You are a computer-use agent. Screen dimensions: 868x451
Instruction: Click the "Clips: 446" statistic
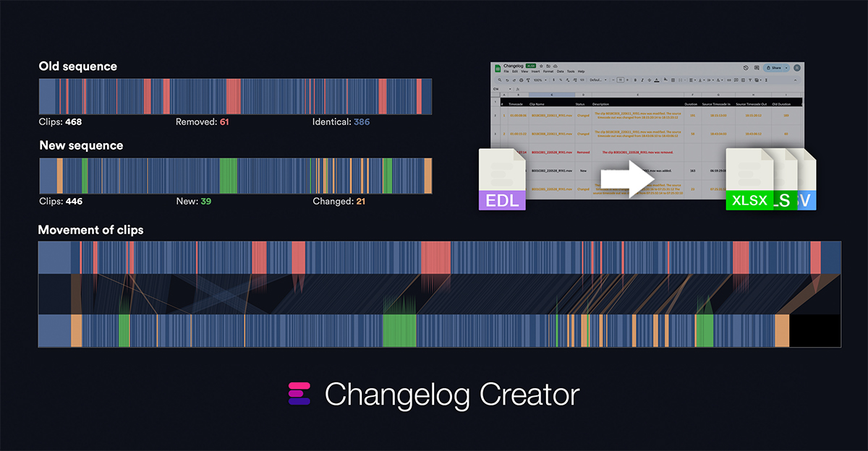(x=61, y=201)
